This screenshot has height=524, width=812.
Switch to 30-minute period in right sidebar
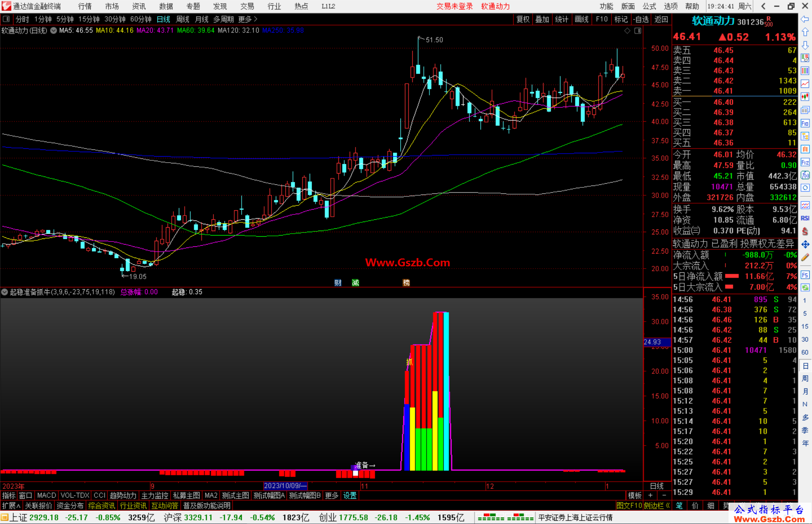point(804,339)
